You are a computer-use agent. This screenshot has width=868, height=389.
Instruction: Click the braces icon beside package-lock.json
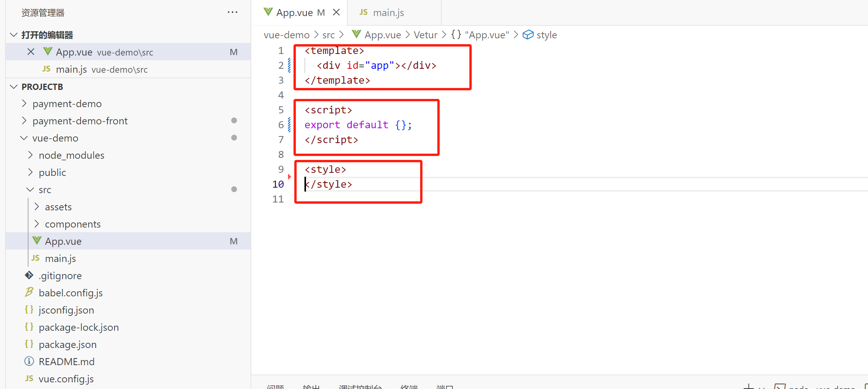29,327
